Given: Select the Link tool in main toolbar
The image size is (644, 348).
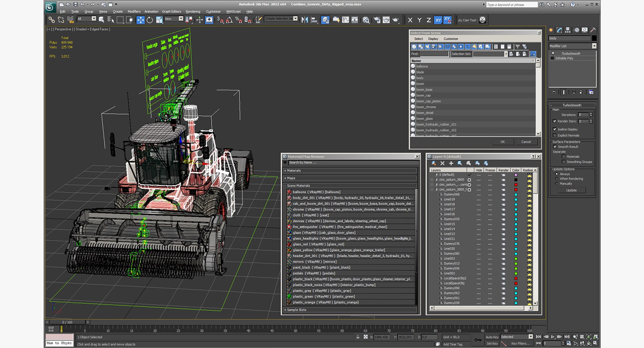Looking at the screenshot, I should click(x=51, y=20).
